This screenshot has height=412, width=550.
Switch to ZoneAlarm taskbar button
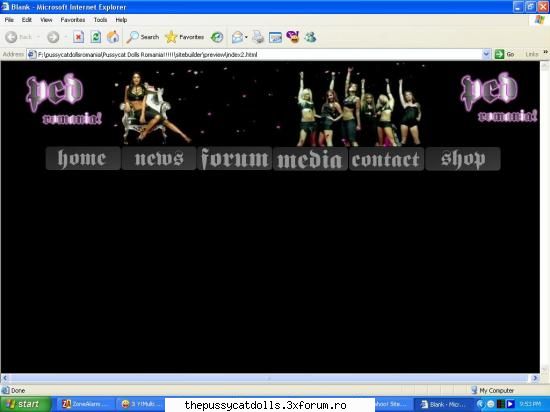tap(85, 404)
